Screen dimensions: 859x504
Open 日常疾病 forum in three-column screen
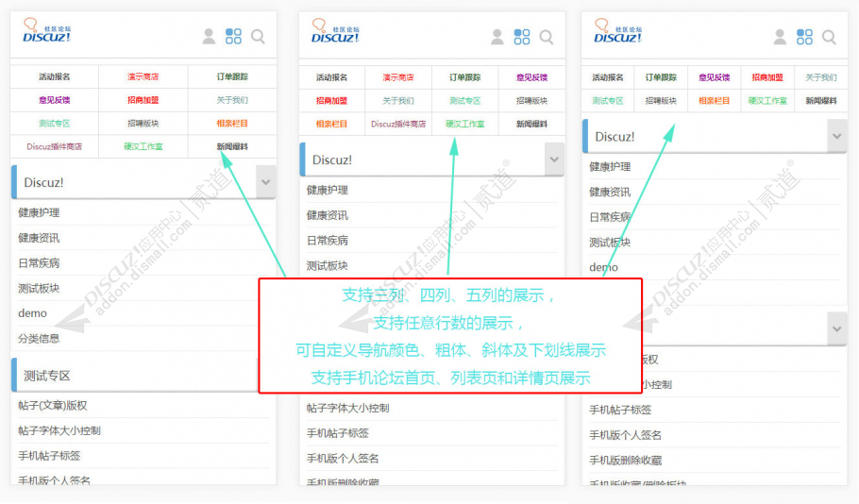(39, 263)
